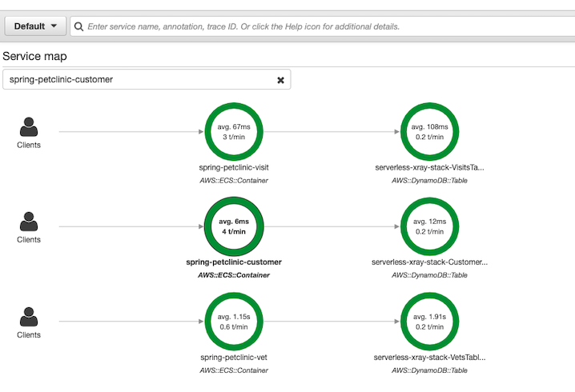Select the spring-petclinic-visit node circle
The width and height of the screenshot is (575, 392).
[x=234, y=131]
